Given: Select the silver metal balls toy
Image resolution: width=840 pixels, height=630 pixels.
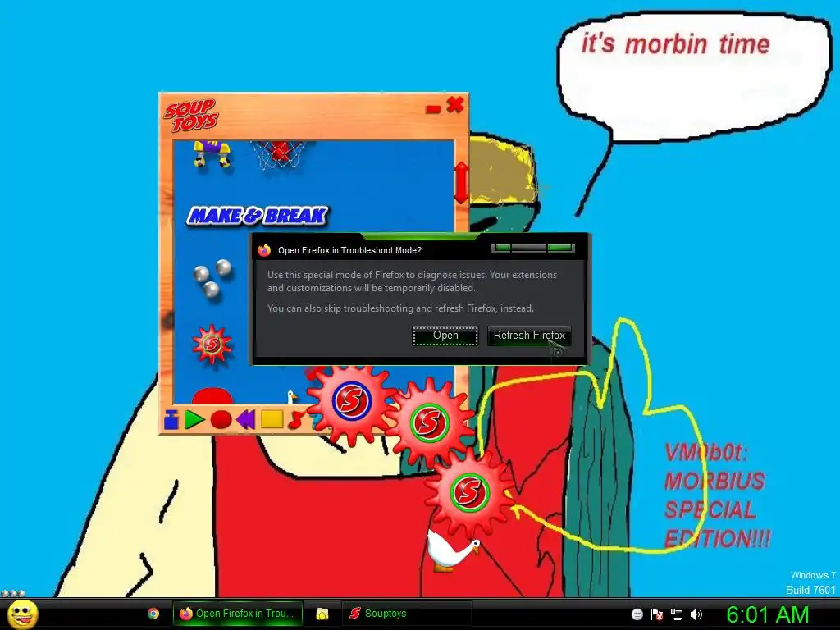Looking at the screenshot, I should [x=212, y=278].
